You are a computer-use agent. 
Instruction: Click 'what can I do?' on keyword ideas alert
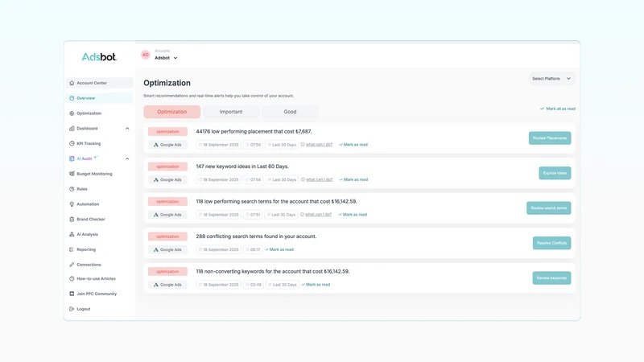point(319,179)
